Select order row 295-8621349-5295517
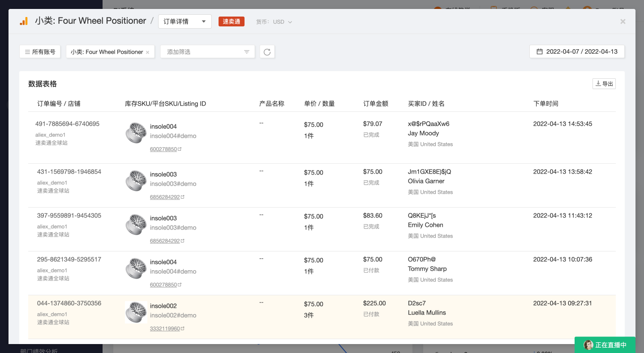The image size is (644, 353). pos(69,259)
